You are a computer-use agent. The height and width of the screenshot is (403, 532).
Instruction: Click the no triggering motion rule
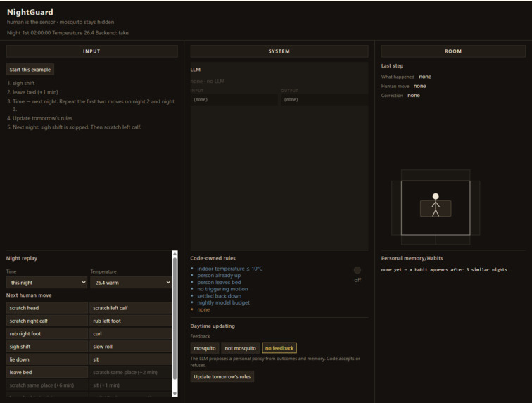222,289
